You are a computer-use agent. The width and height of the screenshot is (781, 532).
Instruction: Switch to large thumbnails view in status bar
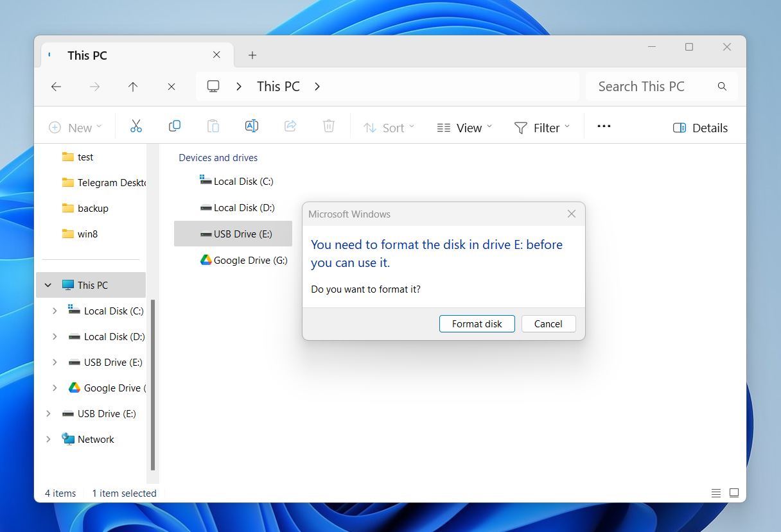click(x=733, y=493)
